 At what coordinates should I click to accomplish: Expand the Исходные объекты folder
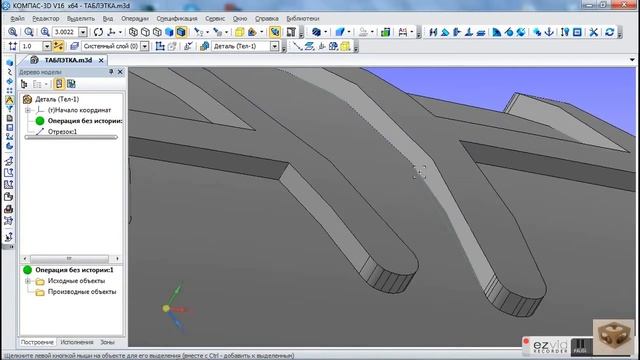(28, 281)
